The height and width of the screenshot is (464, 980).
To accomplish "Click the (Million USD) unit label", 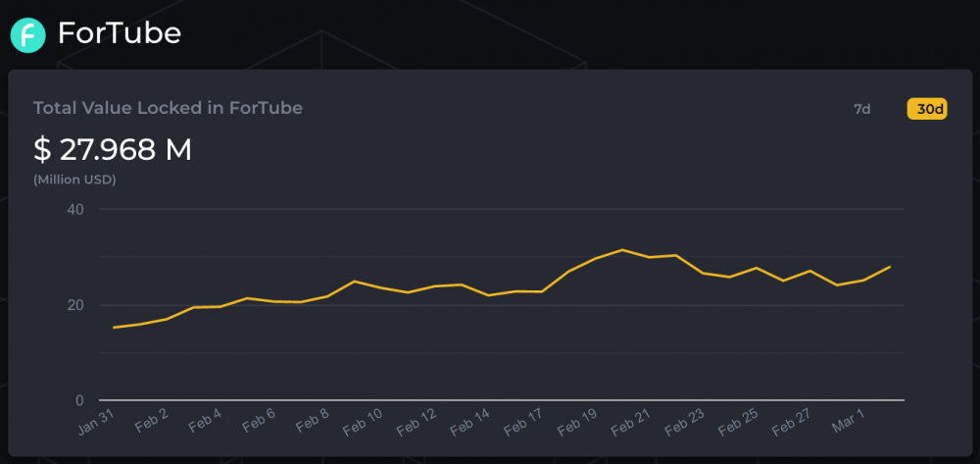I will (x=74, y=180).
